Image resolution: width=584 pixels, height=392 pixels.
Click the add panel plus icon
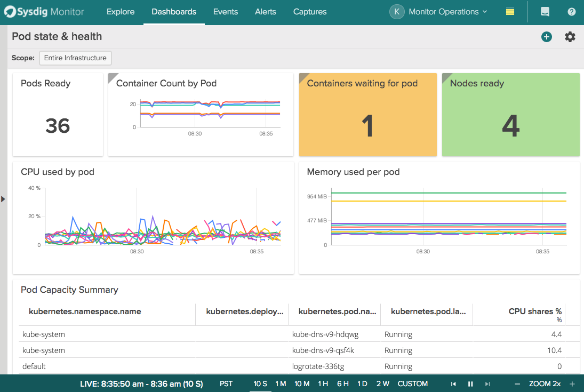point(547,37)
